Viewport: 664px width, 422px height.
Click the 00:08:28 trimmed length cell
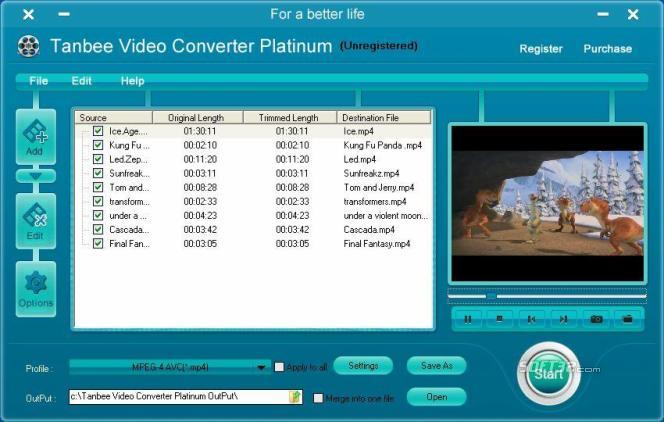[292, 188]
